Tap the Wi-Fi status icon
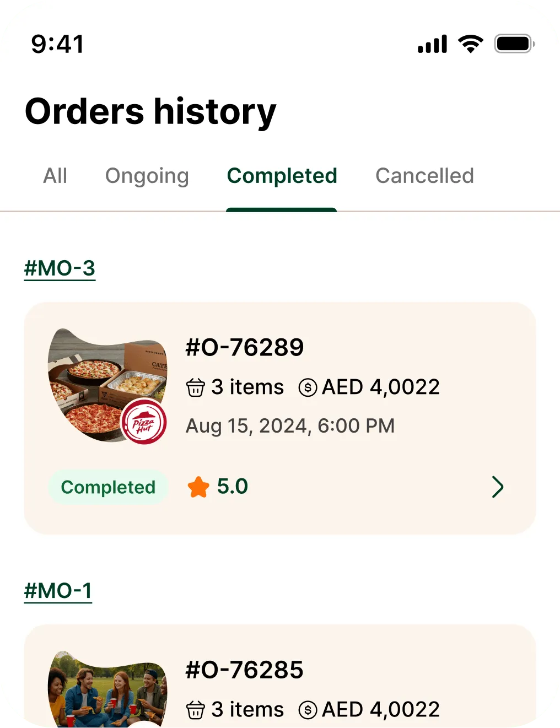 click(471, 44)
